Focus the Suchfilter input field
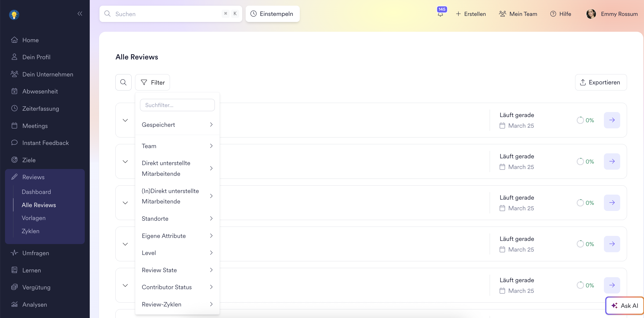644x318 pixels. [x=177, y=105]
